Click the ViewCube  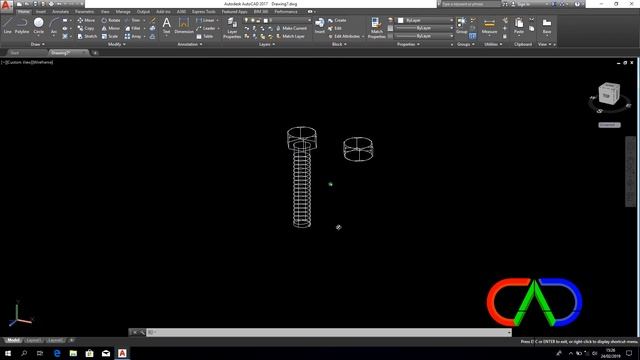coord(609,94)
